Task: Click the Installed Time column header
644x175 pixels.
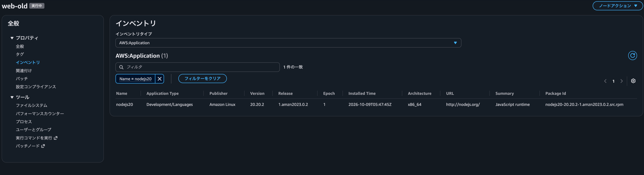Action: coord(362,93)
